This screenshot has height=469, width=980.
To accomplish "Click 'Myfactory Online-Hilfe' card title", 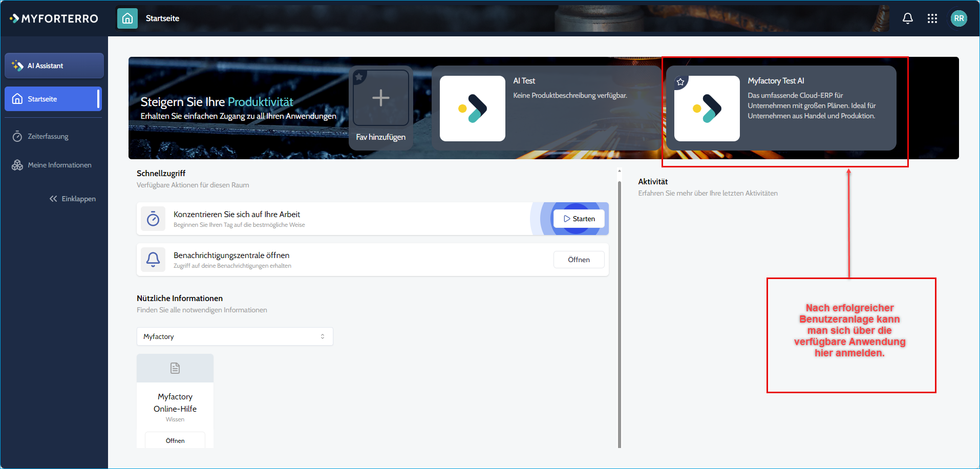I will click(175, 402).
